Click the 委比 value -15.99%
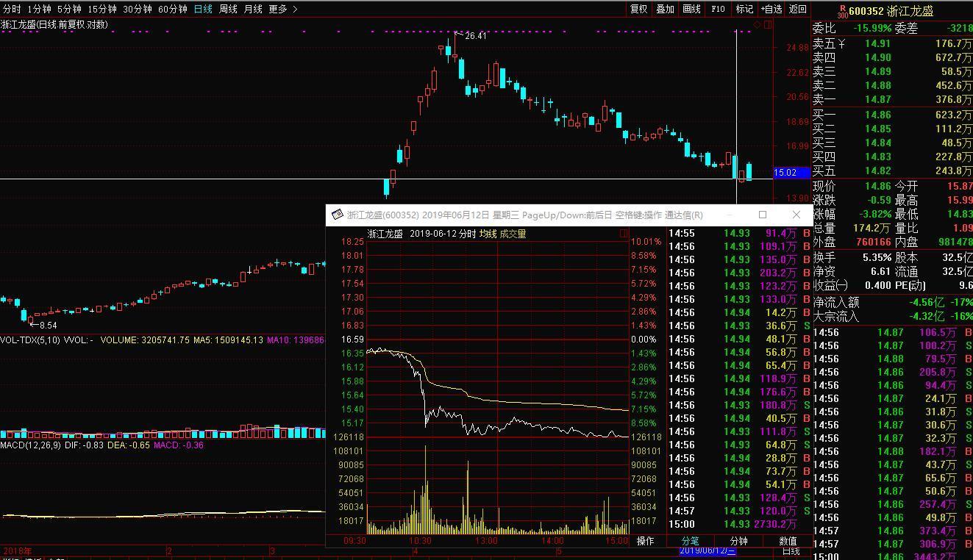Image resolution: width=973 pixels, height=560 pixels. tap(872, 29)
